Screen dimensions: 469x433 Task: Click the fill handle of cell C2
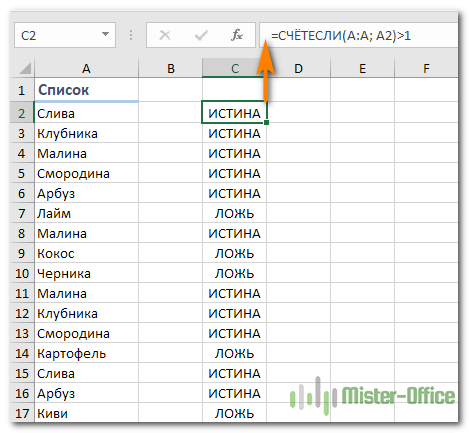(x=266, y=122)
